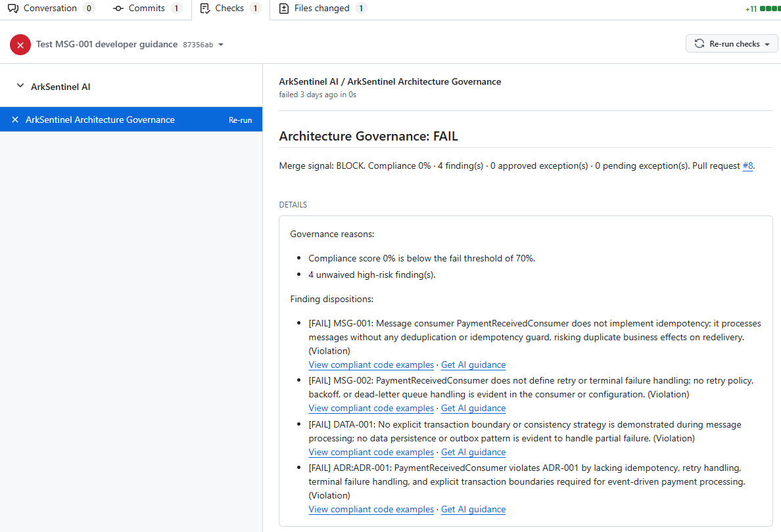Click the Conversation count badge 0

point(89,9)
